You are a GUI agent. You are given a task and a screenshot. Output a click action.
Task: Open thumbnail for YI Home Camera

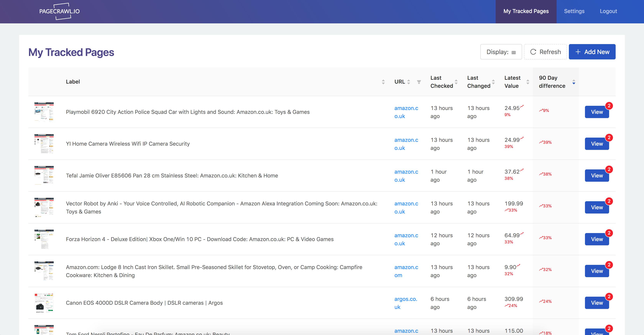click(x=44, y=144)
